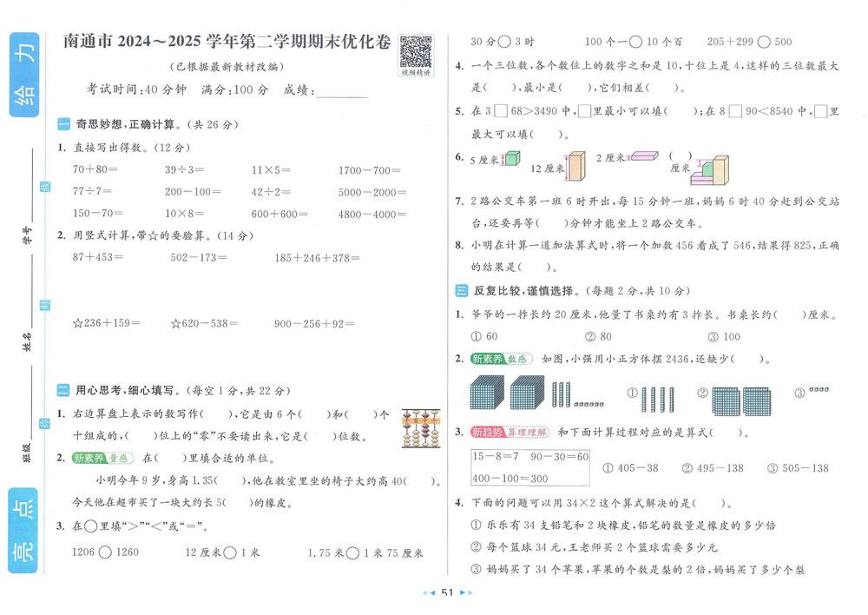Viewport: 868px width, 615px height.
Task: Click the large cube blocks picture showing 2436
Action: [x=536, y=393]
